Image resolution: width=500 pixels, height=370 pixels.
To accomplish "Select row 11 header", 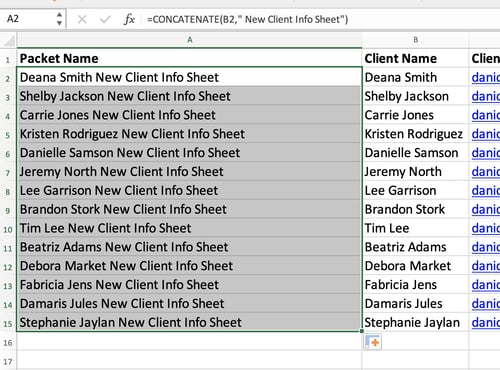I will point(8,247).
